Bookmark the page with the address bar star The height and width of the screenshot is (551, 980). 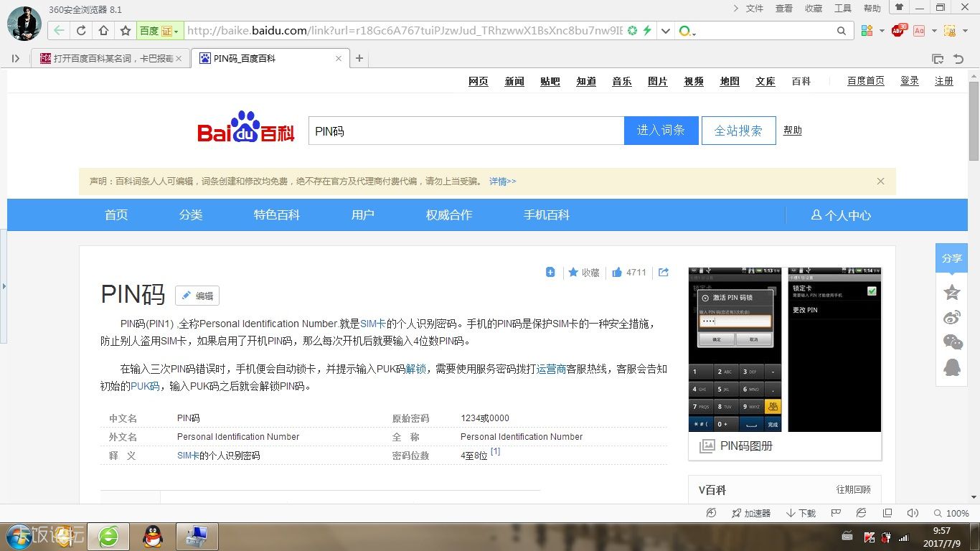pyautogui.click(x=126, y=31)
